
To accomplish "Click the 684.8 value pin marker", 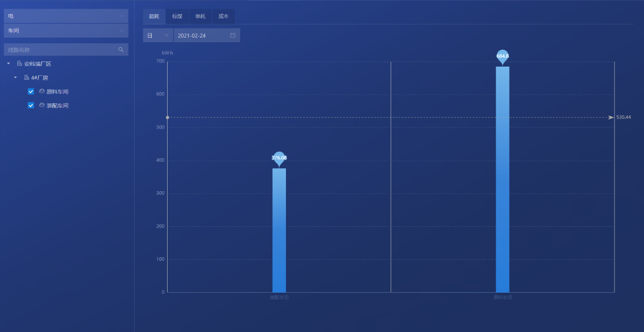I will pyautogui.click(x=502, y=56).
